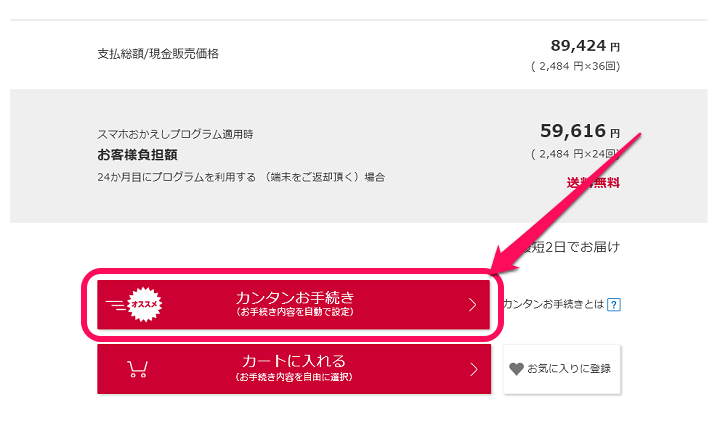Open the カンタンお手続きとは help link
The image size is (720, 423).
coord(554,305)
